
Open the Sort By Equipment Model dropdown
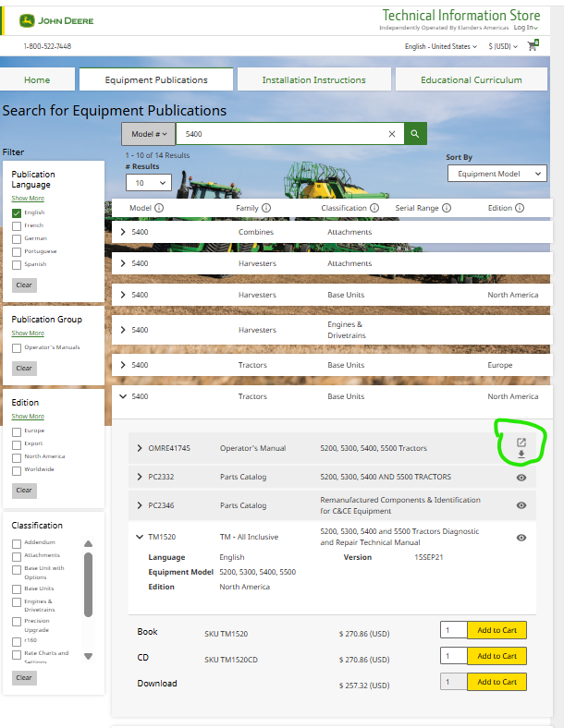497,174
